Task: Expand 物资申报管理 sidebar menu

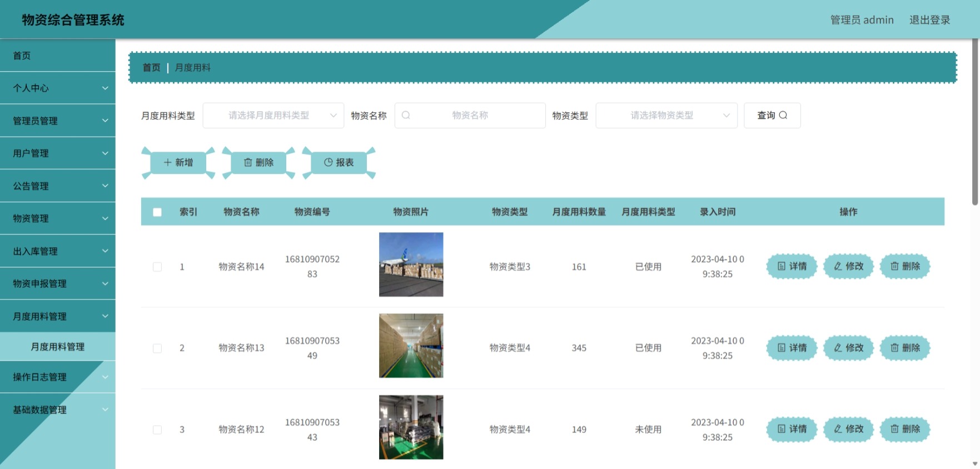Action: (58, 283)
